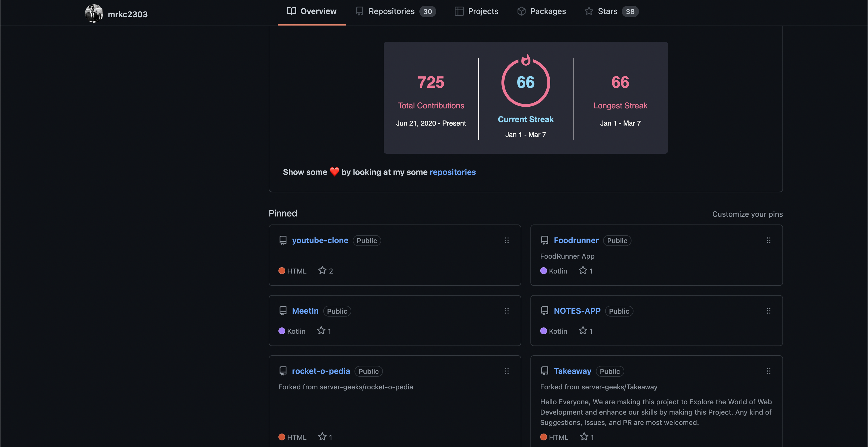Screen dimensions: 868x447
Task: Open the rocket-o-pedia forked repository
Action: 321,371
